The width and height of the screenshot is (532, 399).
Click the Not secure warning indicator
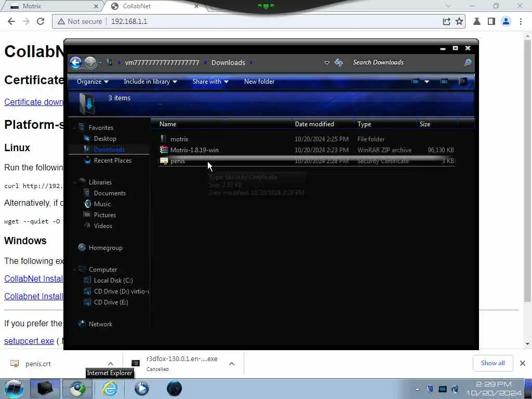tap(79, 21)
